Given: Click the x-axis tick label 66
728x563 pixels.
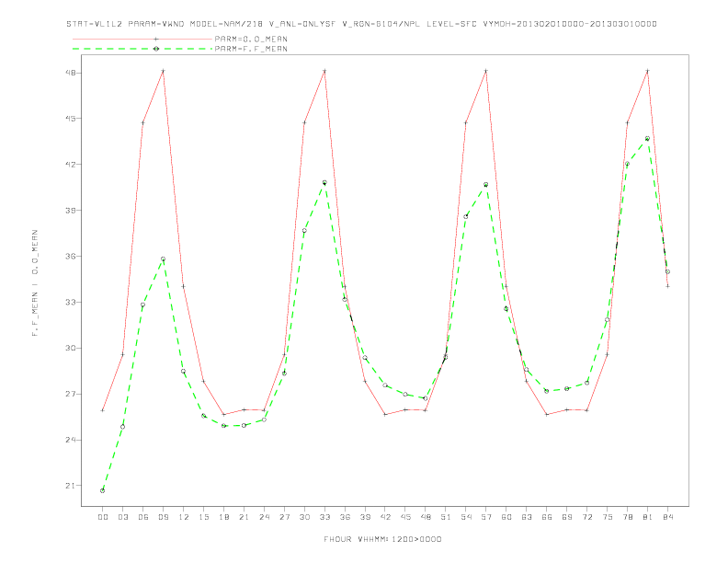Looking at the screenshot, I should [x=547, y=517].
